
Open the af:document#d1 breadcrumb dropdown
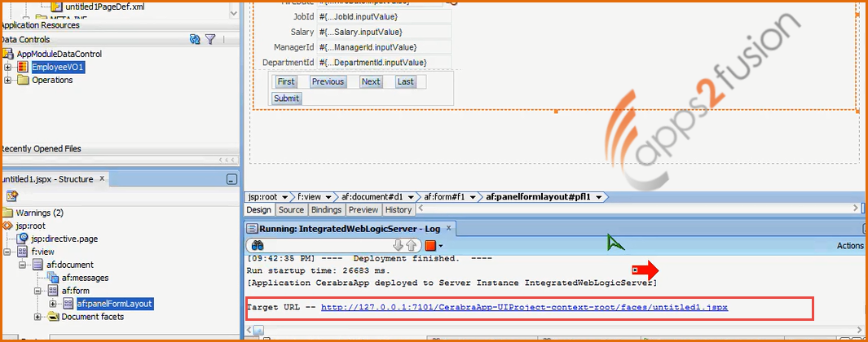pos(412,197)
